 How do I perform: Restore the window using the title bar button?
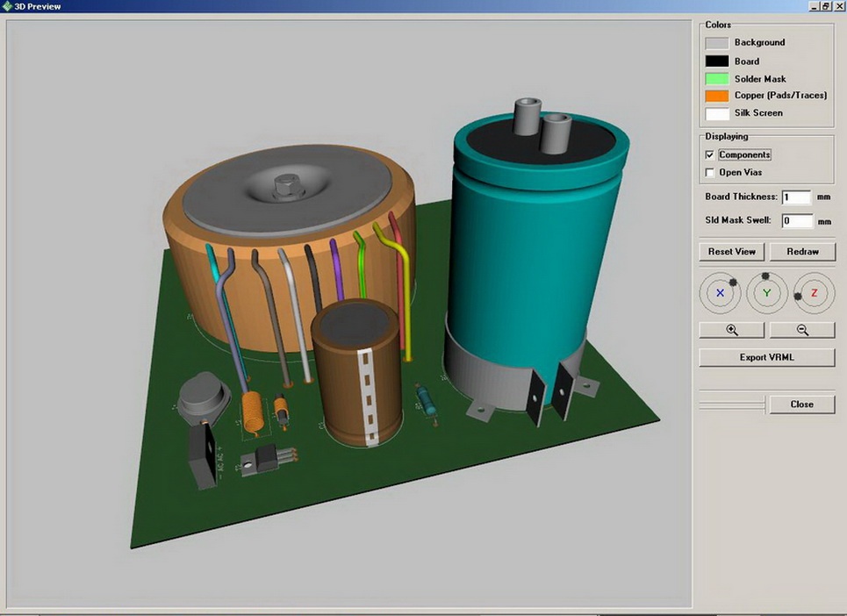tap(826, 5)
